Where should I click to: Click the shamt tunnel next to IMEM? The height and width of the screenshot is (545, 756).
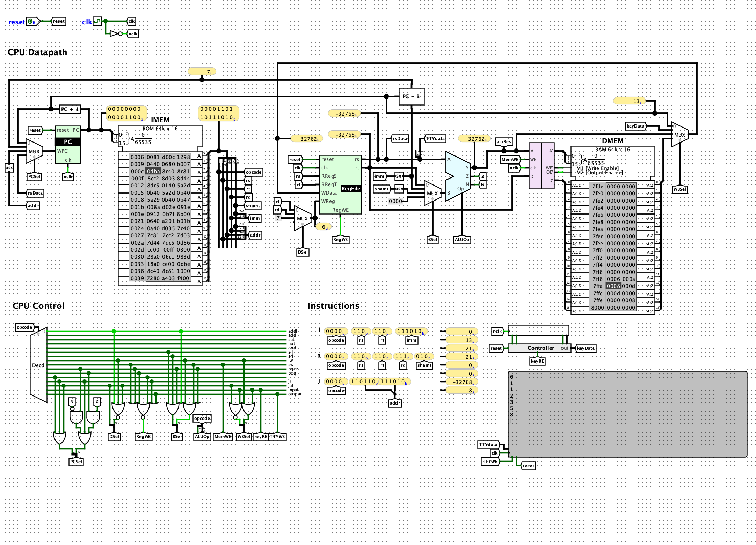253,206
